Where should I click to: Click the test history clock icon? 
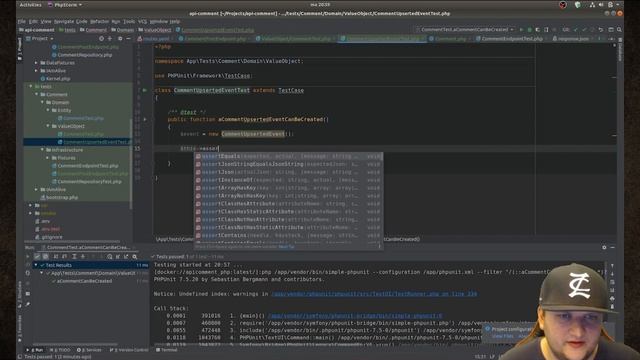pyautogui.click(x=109, y=257)
